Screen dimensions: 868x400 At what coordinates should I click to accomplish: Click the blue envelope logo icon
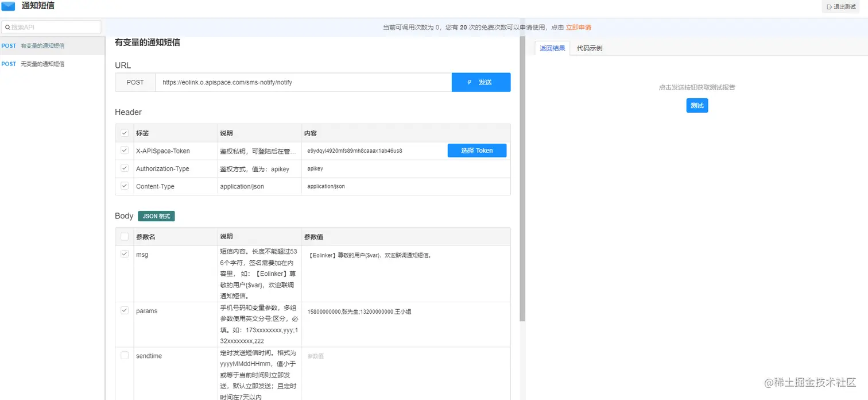tap(8, 6)
